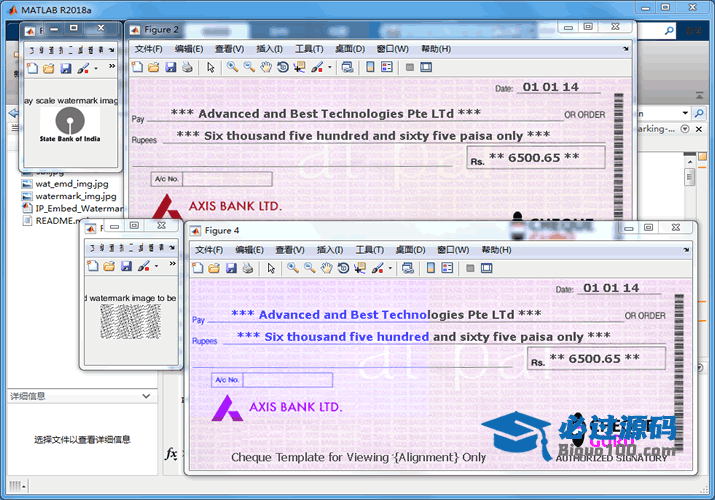Select Data Cursor tool in Figure 4
This screenshot has height=500, width=715.
[x=360, y=268]
